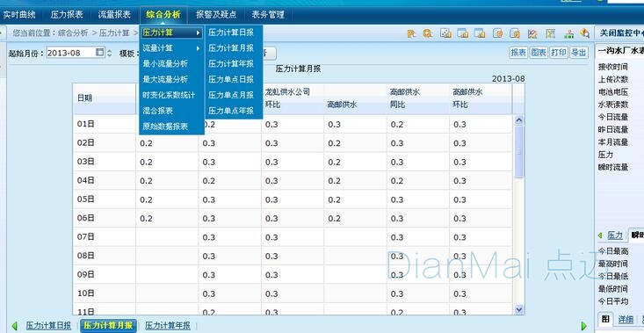The width and height of the screenshot is (644, 333).
Task: Click the yellow page-with-arrow toolbar icon
Action: tap(411, 33)
